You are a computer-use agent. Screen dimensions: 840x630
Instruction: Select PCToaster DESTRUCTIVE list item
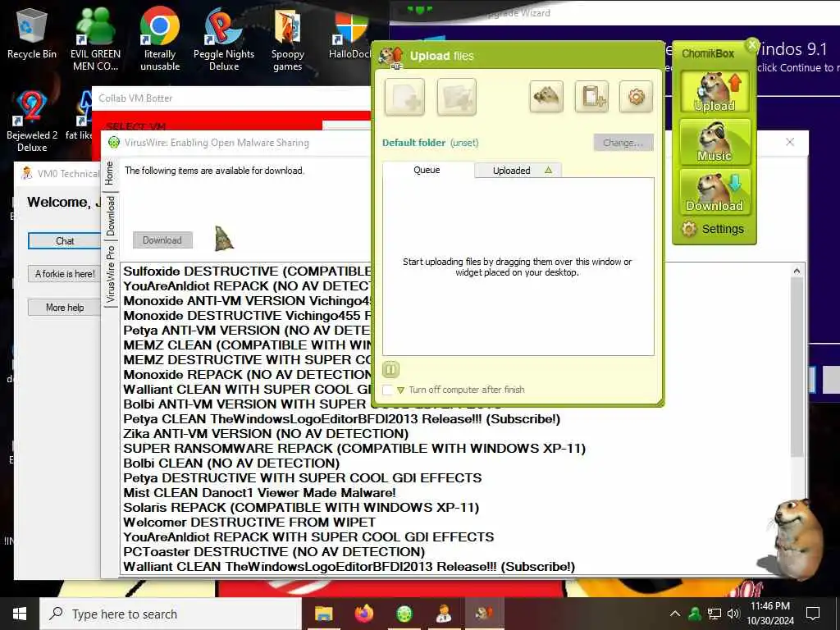[x=274, y=552]
